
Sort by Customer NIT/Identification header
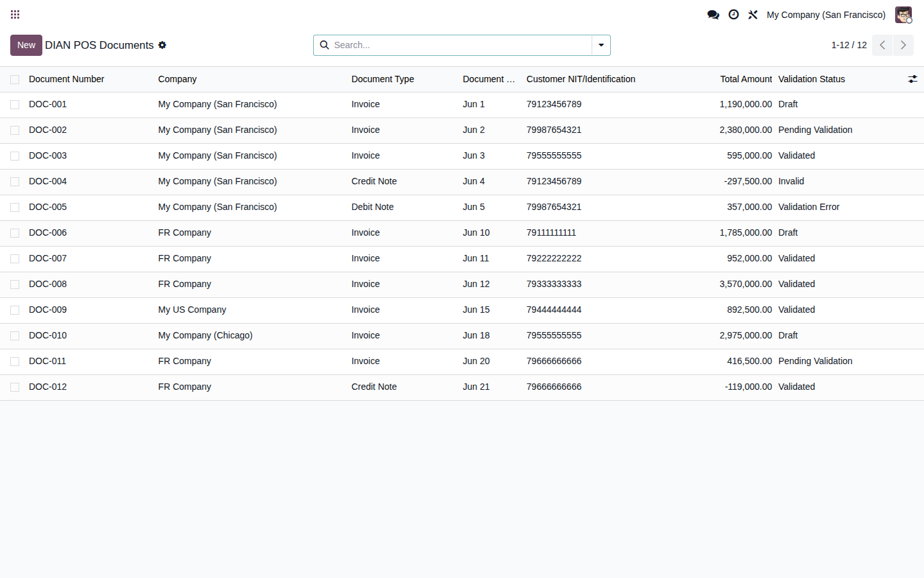581,79
